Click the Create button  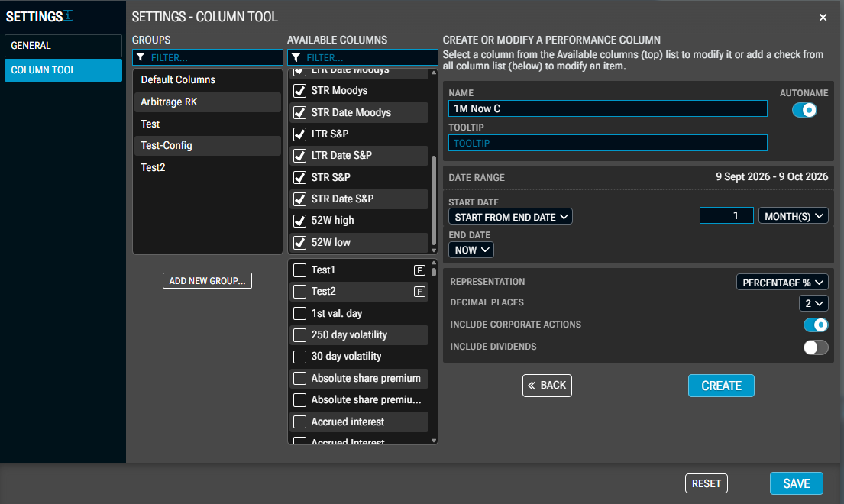coord(721,386)
